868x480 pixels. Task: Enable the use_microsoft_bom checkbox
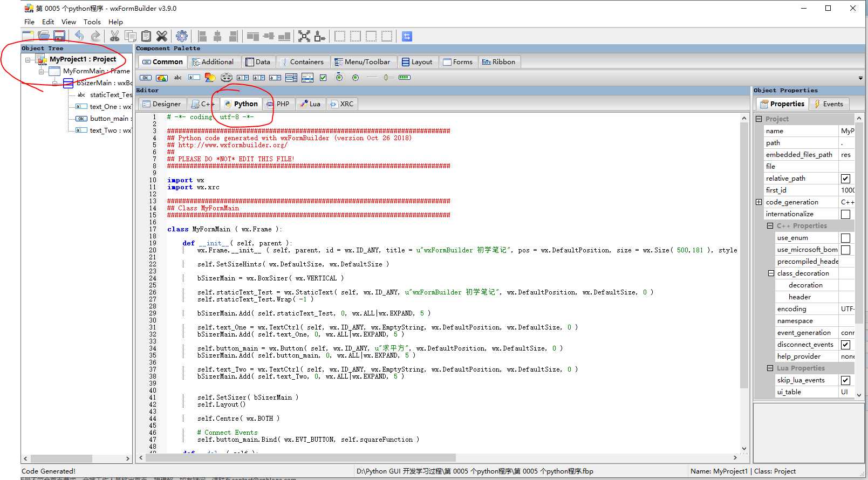pyautogui.click(x=845, y=250)
